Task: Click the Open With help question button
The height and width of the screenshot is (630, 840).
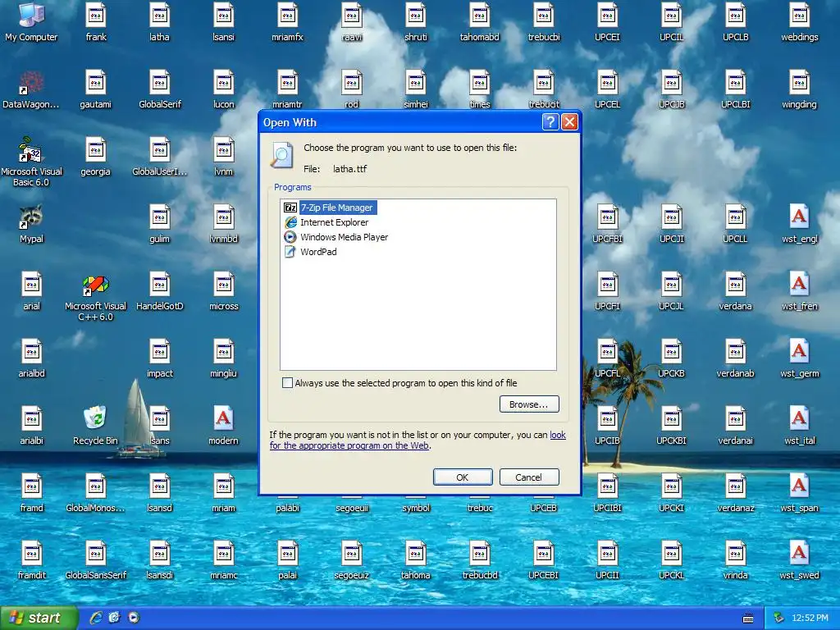Action: click(x=550, y=122)
